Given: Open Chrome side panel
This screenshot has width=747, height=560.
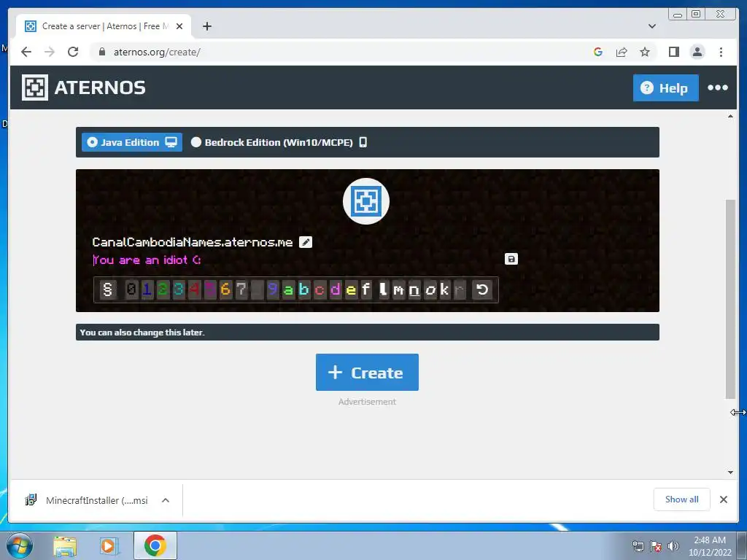Looking at the screenshot, I should pyautogui.click(x=673, y=52).
